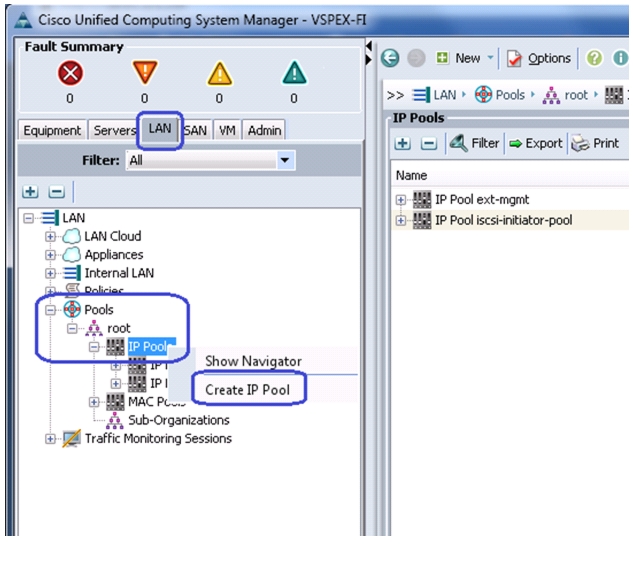Open the Options dialog

tap(539, 59)
